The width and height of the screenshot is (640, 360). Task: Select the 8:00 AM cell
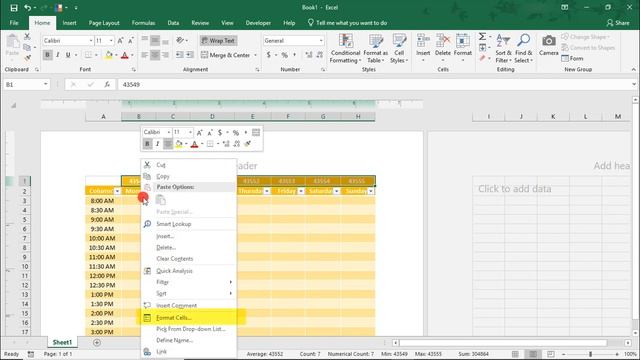click(x=104, y=201)
